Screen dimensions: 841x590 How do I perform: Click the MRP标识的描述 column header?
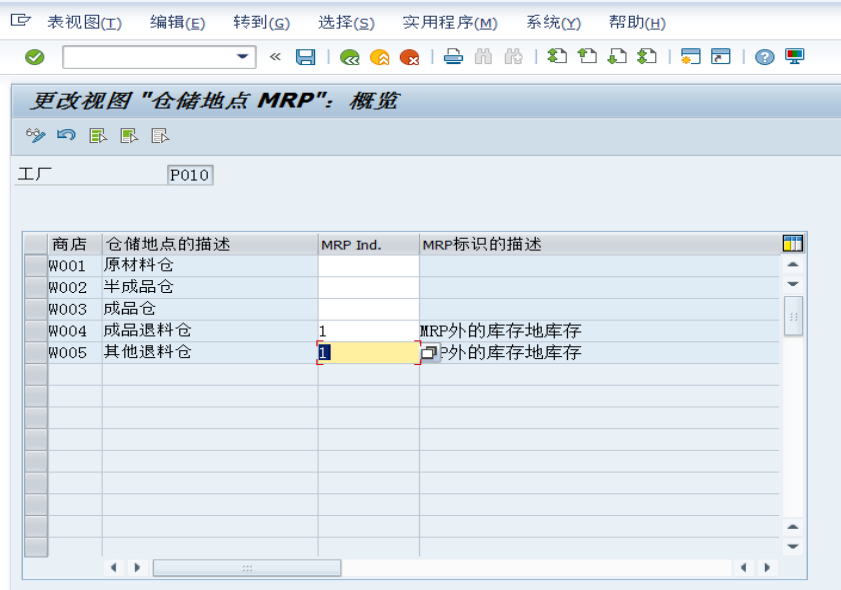pyautogui.click(x=600, y=244)
